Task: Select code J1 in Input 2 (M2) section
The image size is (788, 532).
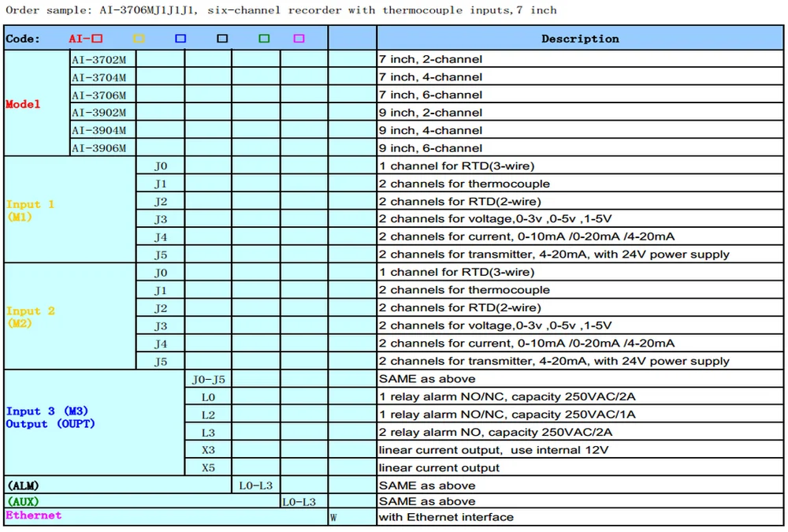Action: click(160, 291)
